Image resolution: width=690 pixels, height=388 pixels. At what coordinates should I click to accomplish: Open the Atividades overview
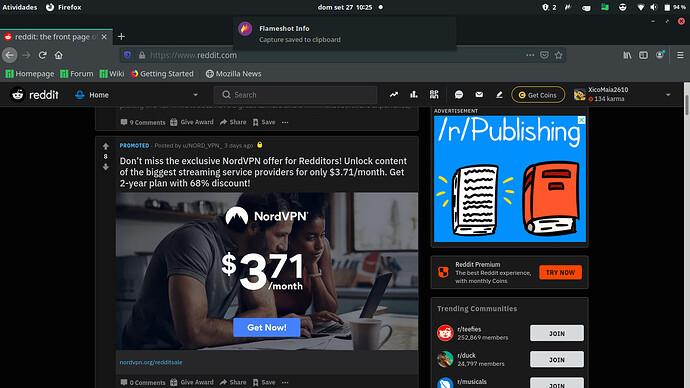point(20,7)
